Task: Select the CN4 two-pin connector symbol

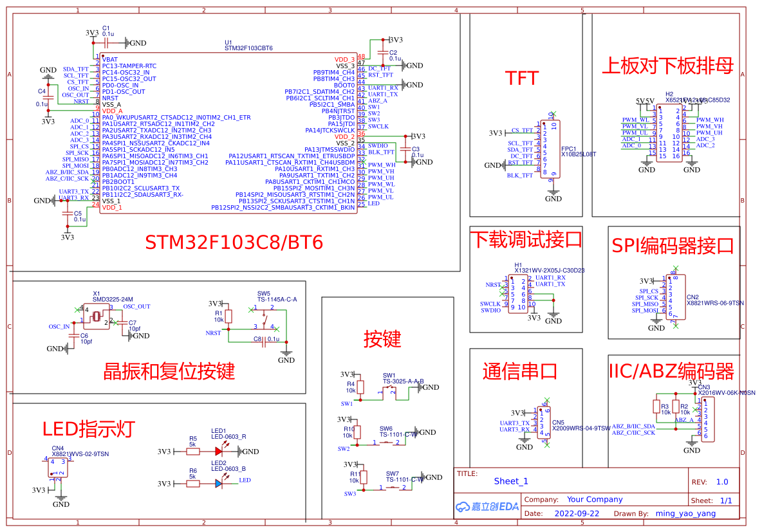Action: (x=57, y=468)
